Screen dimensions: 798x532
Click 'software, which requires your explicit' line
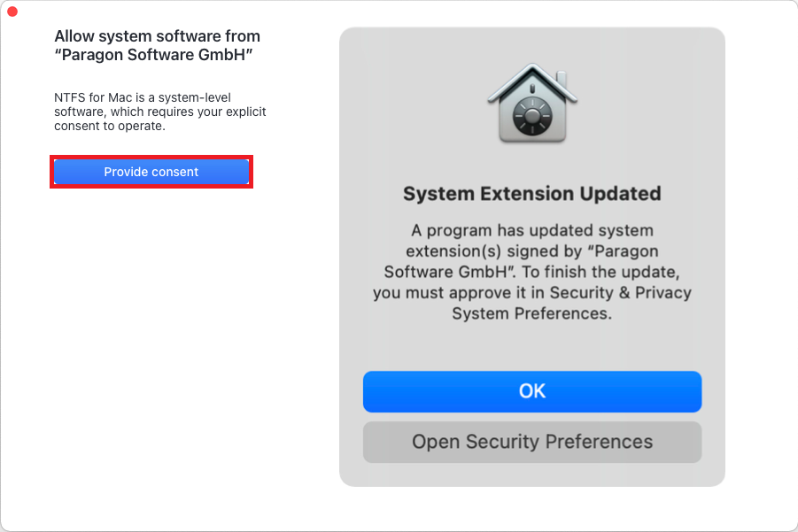pos(160,112)
